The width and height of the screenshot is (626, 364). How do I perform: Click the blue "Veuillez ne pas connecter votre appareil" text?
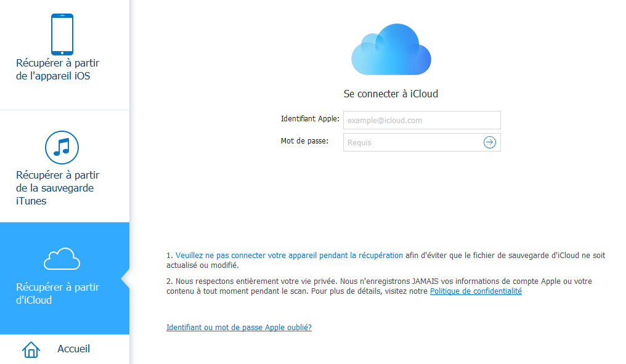(289, 255)
